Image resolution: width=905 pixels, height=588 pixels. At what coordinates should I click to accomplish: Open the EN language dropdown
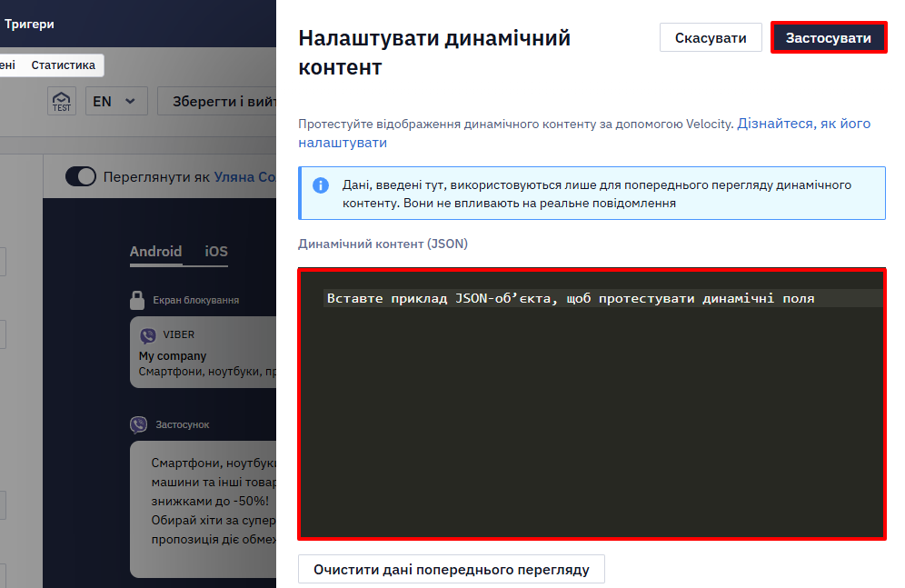coord(116,102)
